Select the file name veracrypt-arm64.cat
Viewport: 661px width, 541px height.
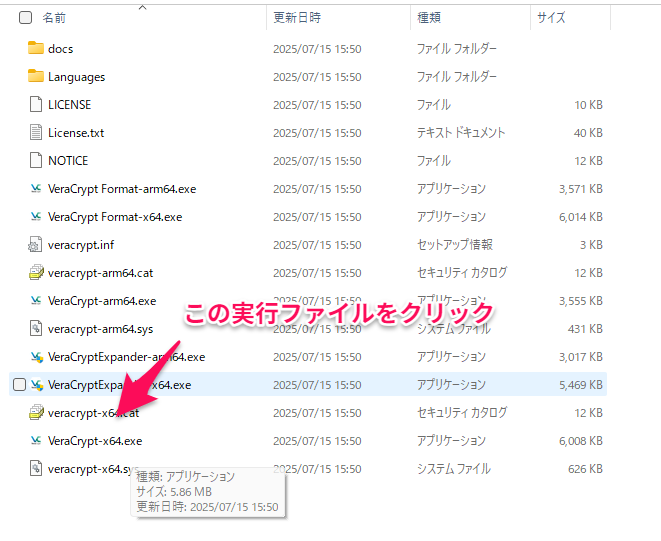pyautogui.click(x=100, y=273)
